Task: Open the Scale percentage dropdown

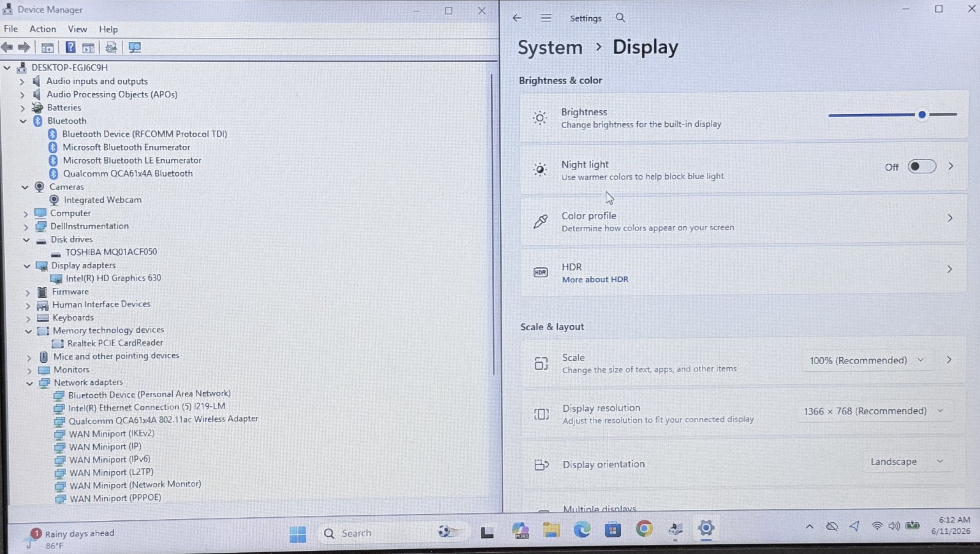Action: 867,360
